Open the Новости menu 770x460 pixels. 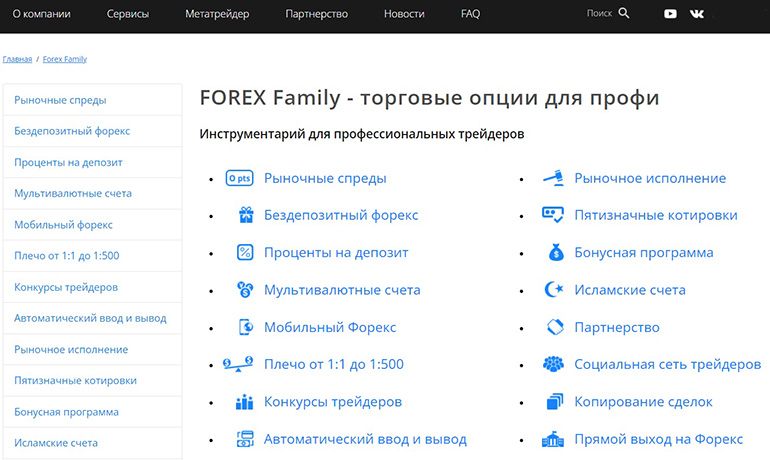click(x=404, y=14)
